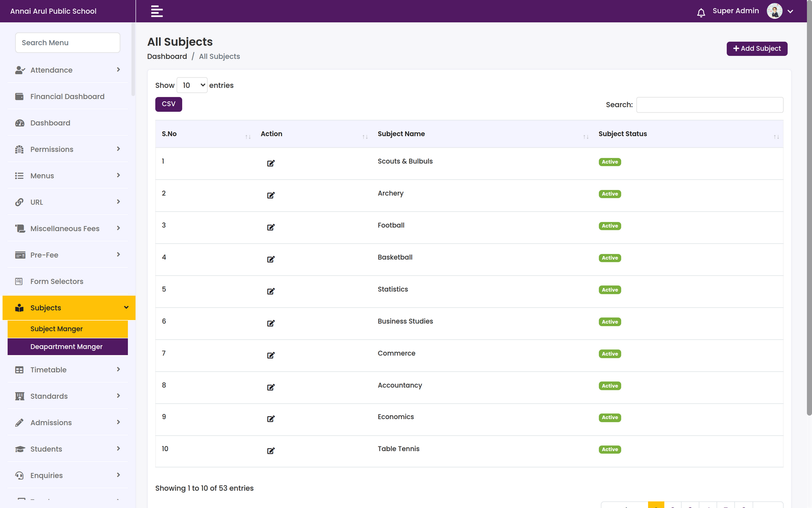This screenshot has height=508, width=812.
Task: Click the Standards building icon
Action: tap(19, 396)
